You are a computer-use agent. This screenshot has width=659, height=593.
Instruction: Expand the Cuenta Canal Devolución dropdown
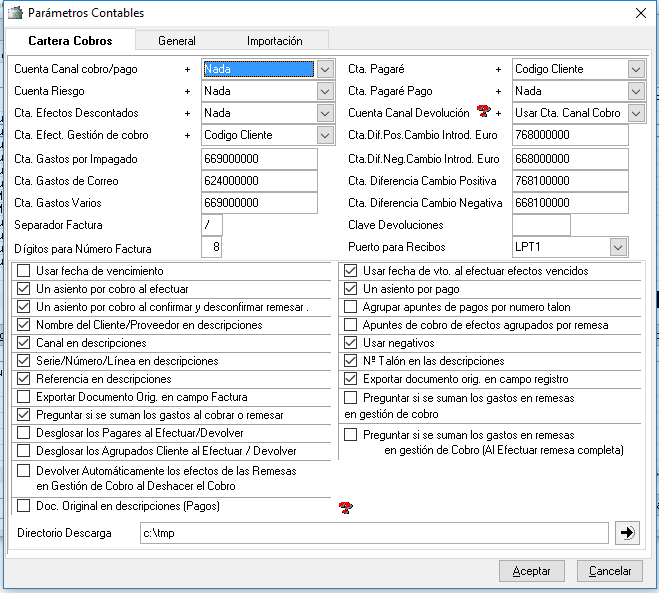636,113
